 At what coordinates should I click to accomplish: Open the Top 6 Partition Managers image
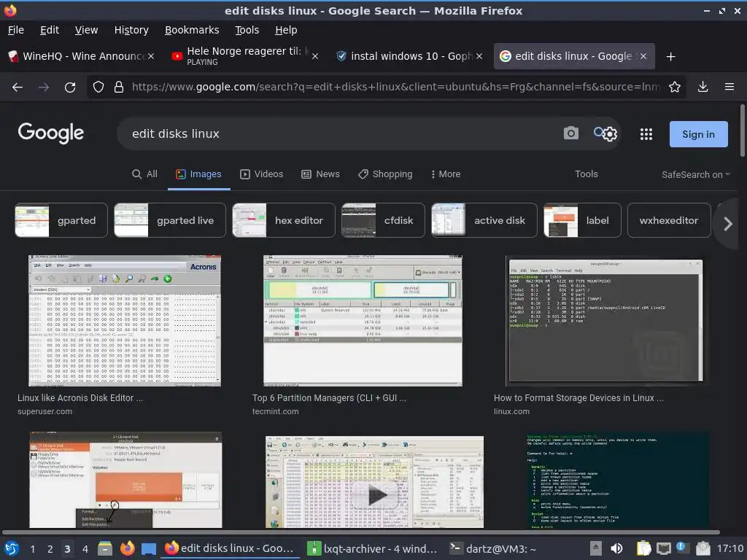coord(363,321)
